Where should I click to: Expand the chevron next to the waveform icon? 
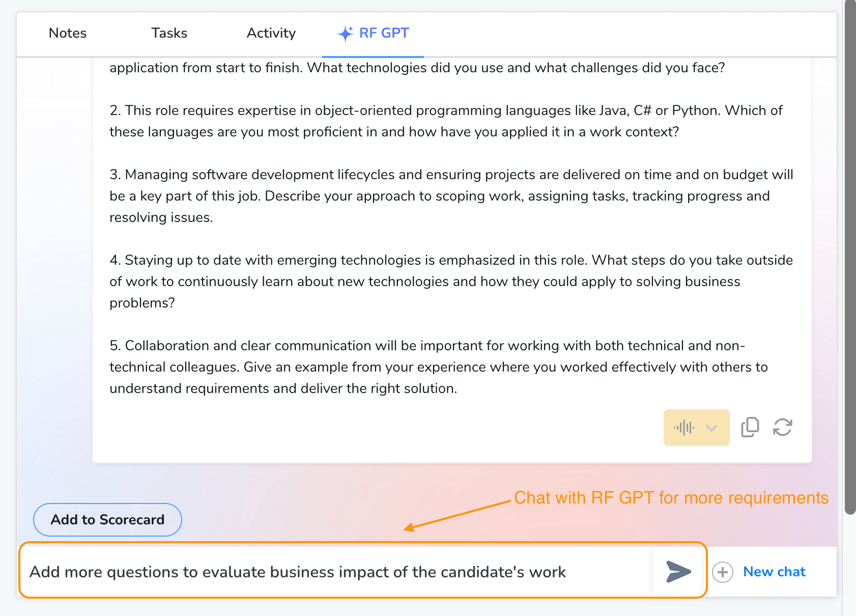point(711,428)
